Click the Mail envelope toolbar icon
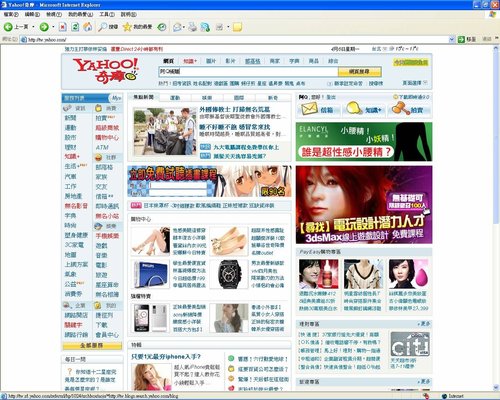This screenshot has width=500, height=400. click(x=177, y=27)
